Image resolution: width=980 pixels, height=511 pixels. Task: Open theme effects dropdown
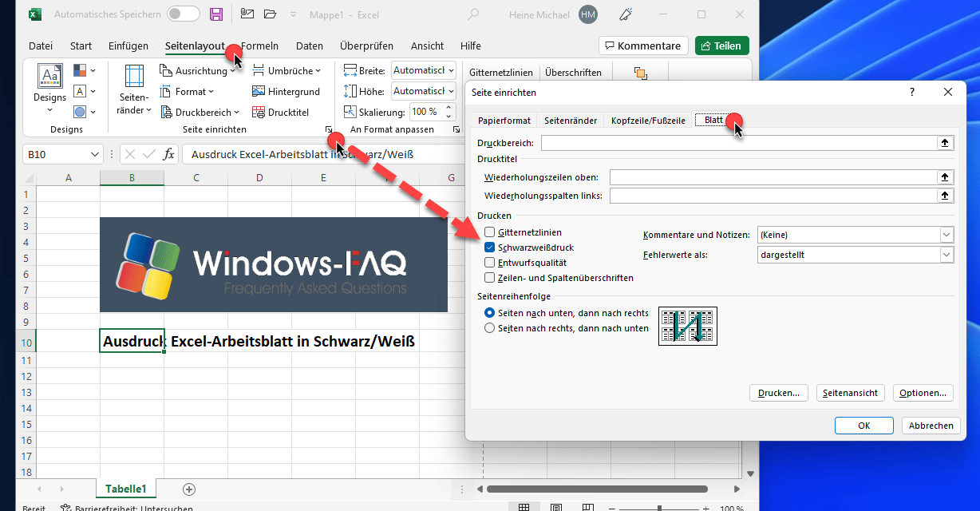pos(84,113)
